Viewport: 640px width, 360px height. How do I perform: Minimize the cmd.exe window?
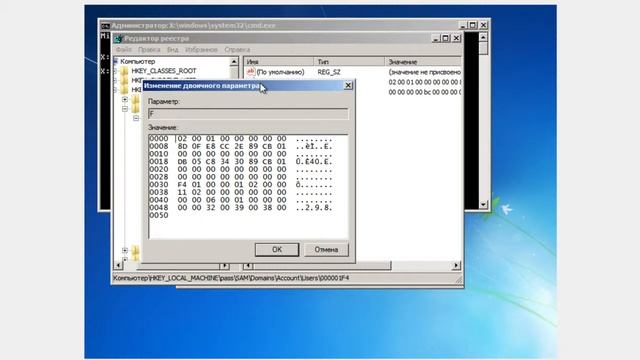[x=462, y=25]
